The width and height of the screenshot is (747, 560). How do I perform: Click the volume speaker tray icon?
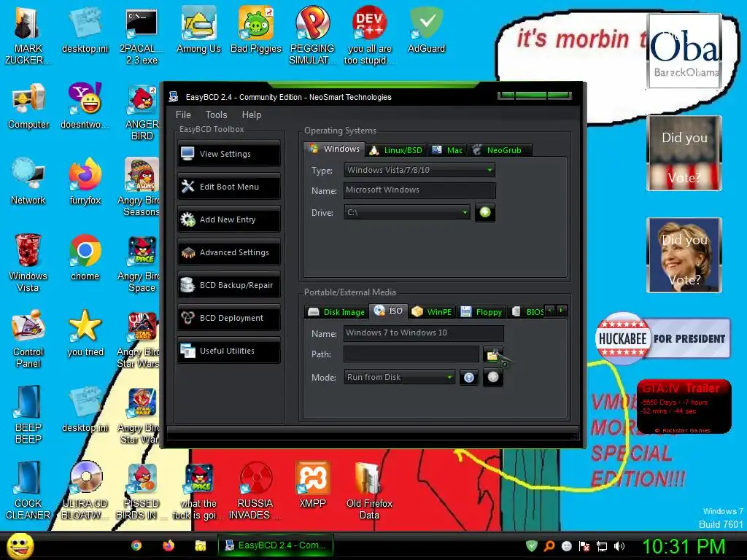click(619, 546)
